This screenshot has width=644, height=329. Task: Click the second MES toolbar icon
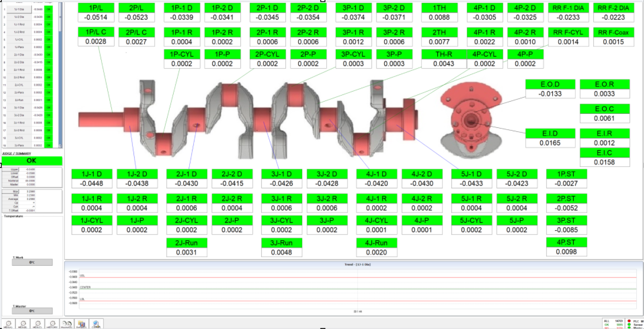(x=23, y=323)
